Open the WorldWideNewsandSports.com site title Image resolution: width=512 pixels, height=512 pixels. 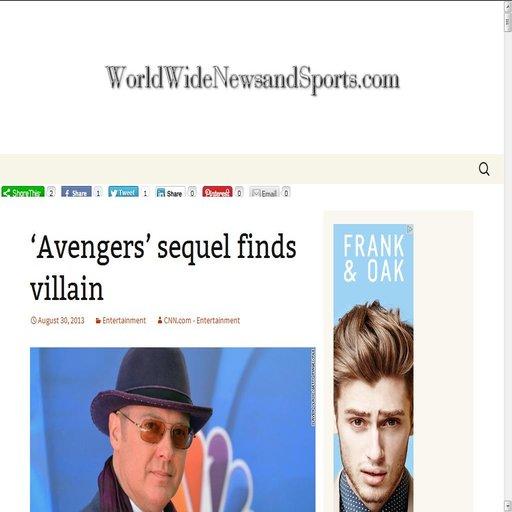pyautogui.click(x=252, y=79)
